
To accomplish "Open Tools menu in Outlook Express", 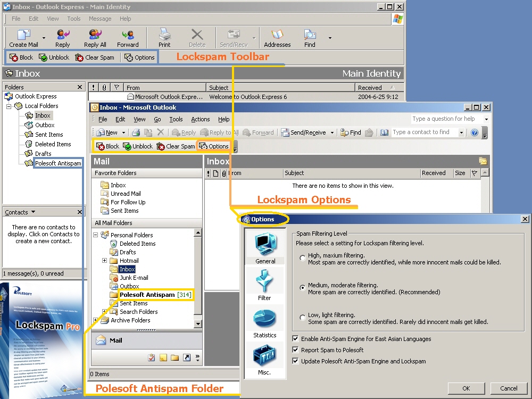I will coord(73,19).
